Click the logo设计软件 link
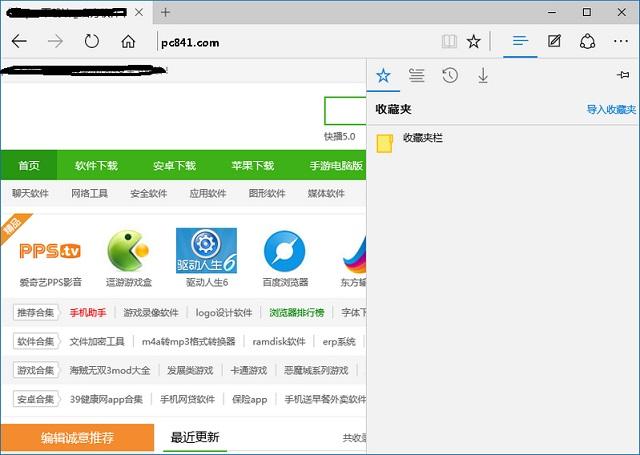The height and width of the screenshot is (455, 640). (224, 313)
